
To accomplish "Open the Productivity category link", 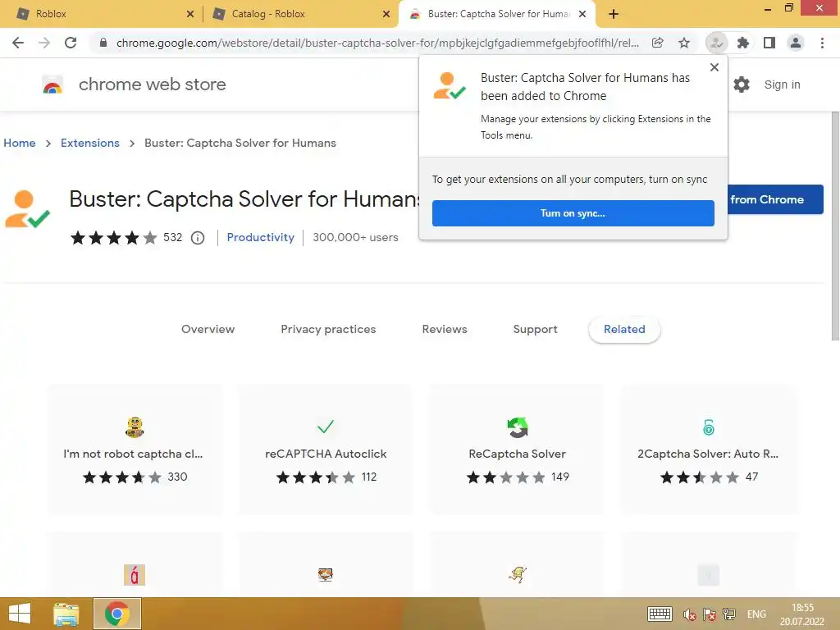I will coord(260,237).
